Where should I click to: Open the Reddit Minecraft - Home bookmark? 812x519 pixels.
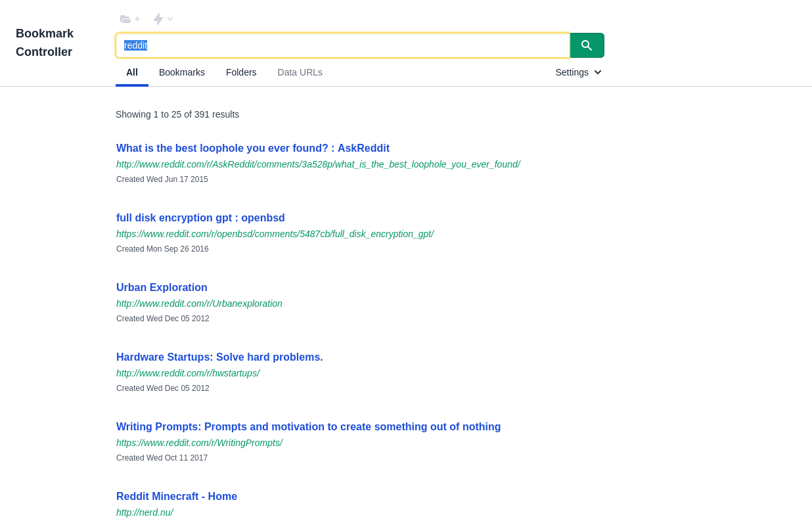point(177,496)
